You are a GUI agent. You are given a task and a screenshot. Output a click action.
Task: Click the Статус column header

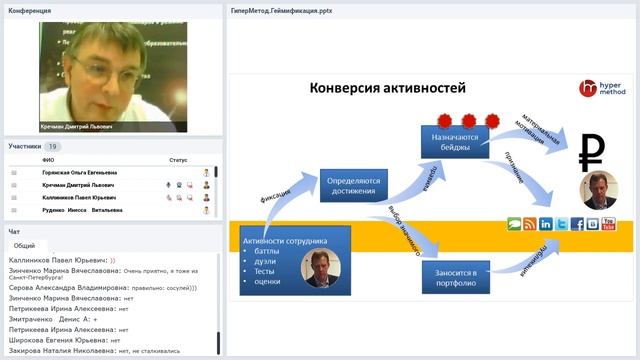[178, 160]
